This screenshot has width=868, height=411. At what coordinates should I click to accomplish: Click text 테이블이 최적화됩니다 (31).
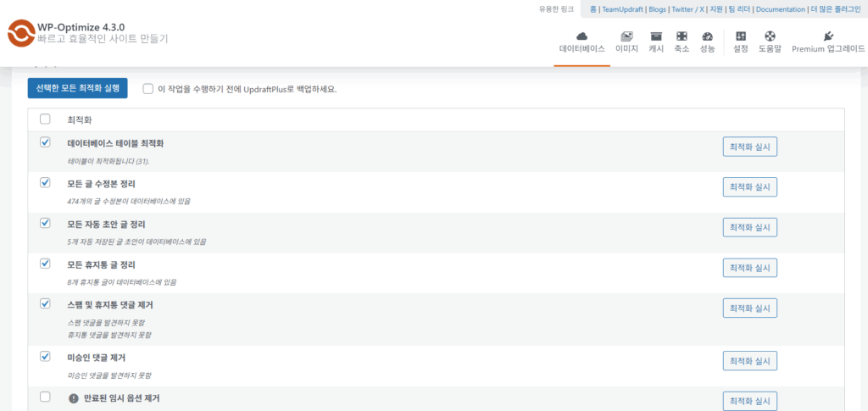(108, 162)
